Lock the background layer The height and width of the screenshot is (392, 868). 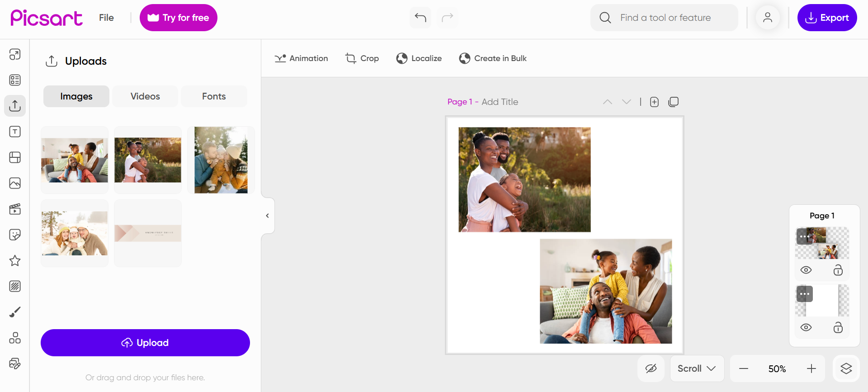838,327
